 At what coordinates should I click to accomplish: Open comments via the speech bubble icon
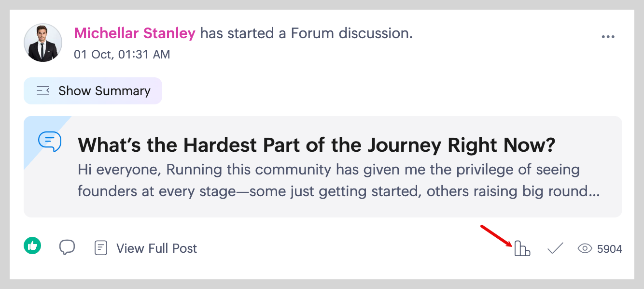click(x=67, y=247)
